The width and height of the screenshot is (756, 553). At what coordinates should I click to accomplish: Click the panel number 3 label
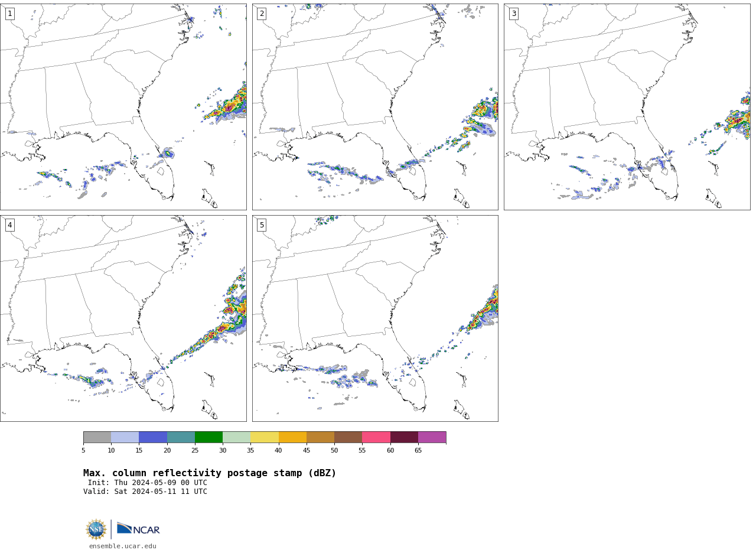click(513, 14)
